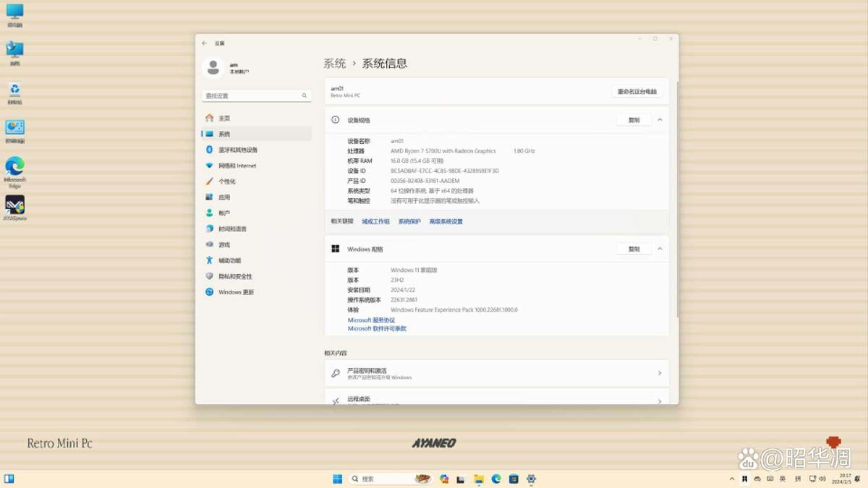Open Microsoft Edge from the taskbar

click(x=496, y=479)
